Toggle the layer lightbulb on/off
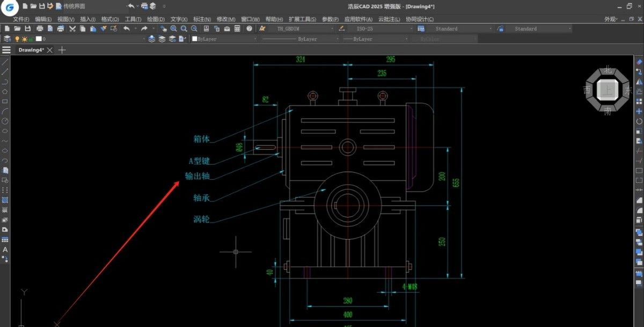 pos(17,39)
